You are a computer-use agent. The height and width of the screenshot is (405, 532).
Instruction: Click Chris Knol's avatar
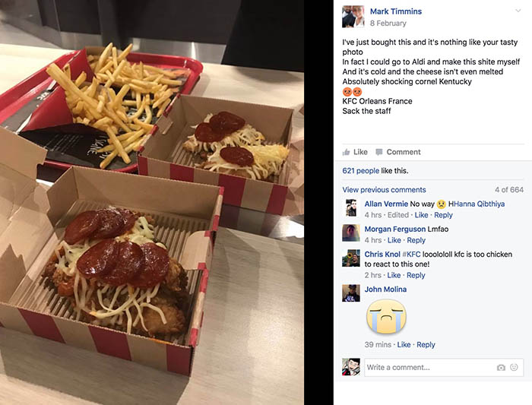[351, 258]
